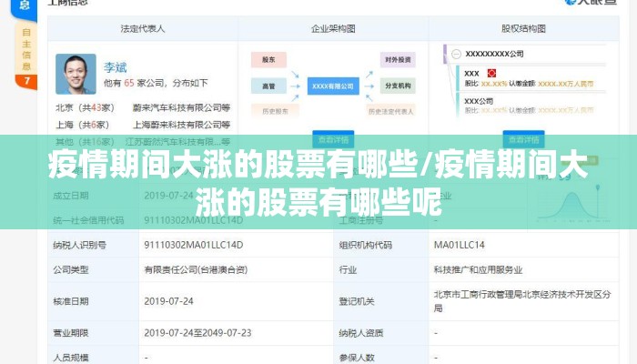Click the 历史股东 box in structure chart
This screenshot has width=637, height=364.
(275, 111)
